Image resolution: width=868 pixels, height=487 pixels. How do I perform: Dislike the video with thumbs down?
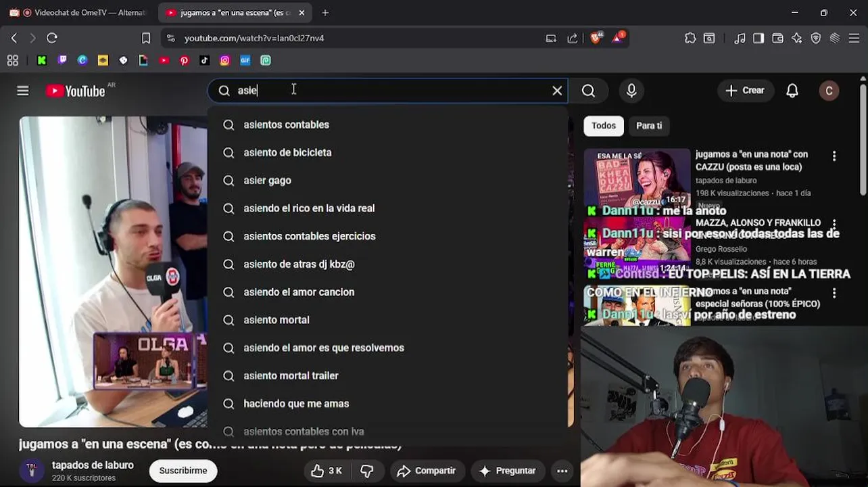367,471
